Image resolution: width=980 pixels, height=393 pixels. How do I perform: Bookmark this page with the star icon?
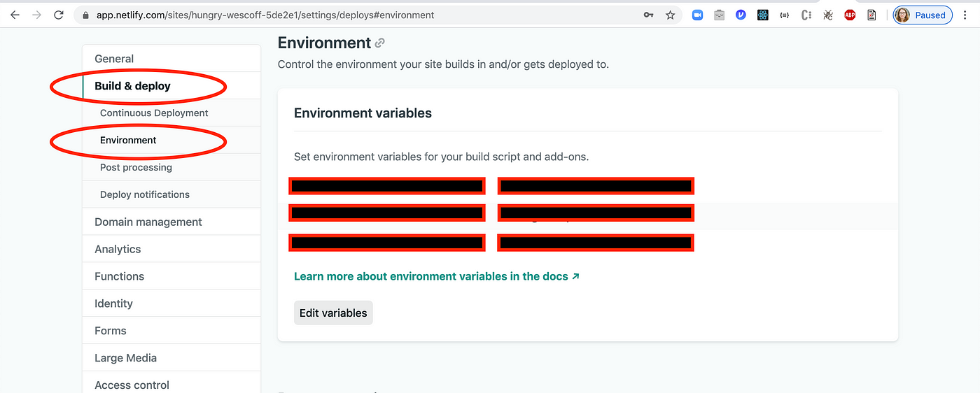(x=670, y=15)
